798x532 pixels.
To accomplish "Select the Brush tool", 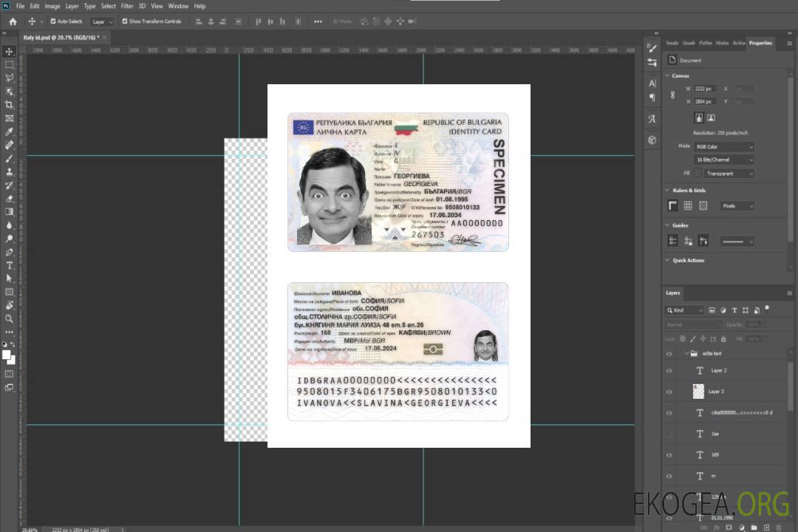I will click(9, 158).
